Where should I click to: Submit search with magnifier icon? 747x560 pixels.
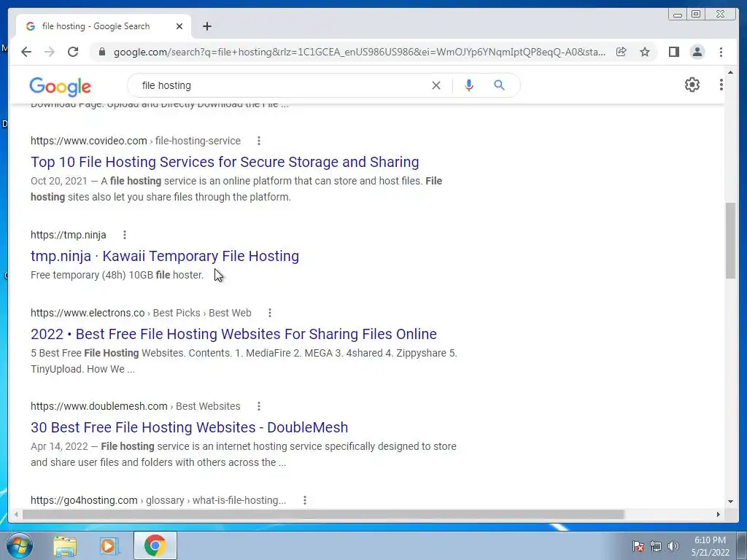pyautogui.click(x=499, y=85)
